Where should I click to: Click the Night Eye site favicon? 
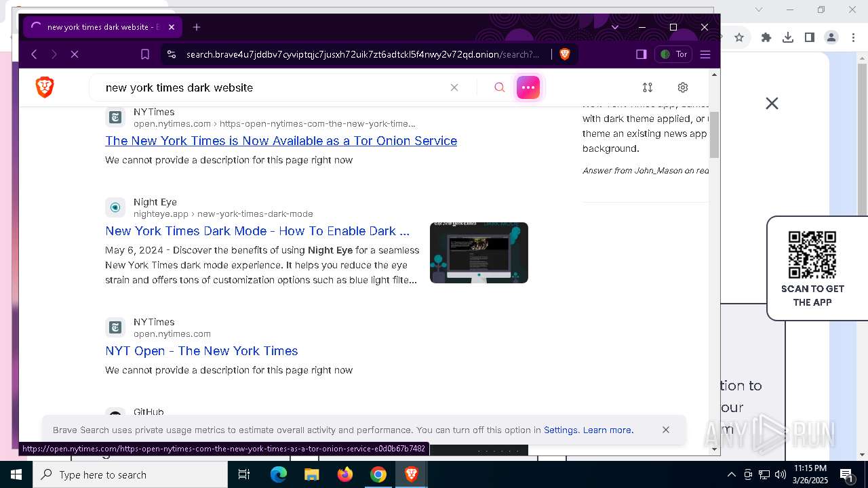pos(115,207)
